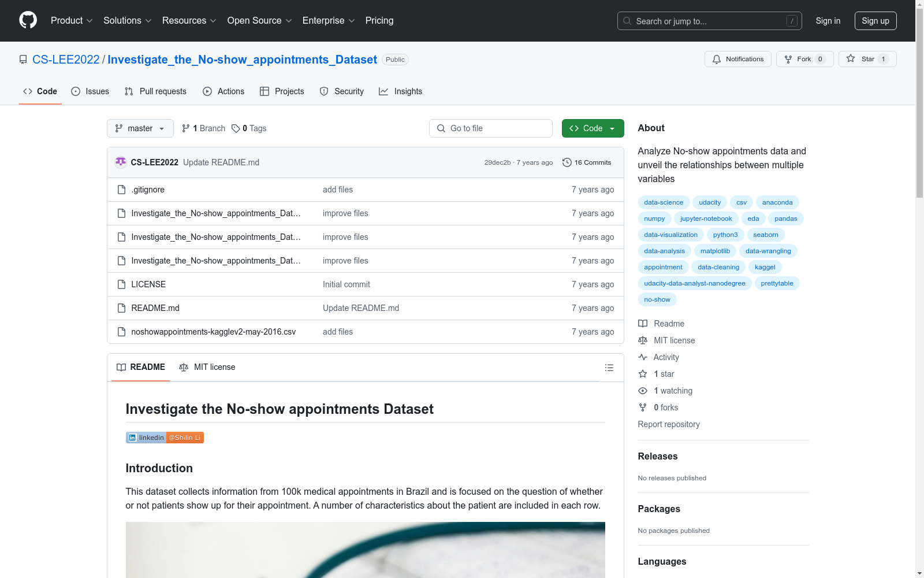Expand the Enterprise menu
This screenshot has height=578, width=924.
tap(329, 21)
